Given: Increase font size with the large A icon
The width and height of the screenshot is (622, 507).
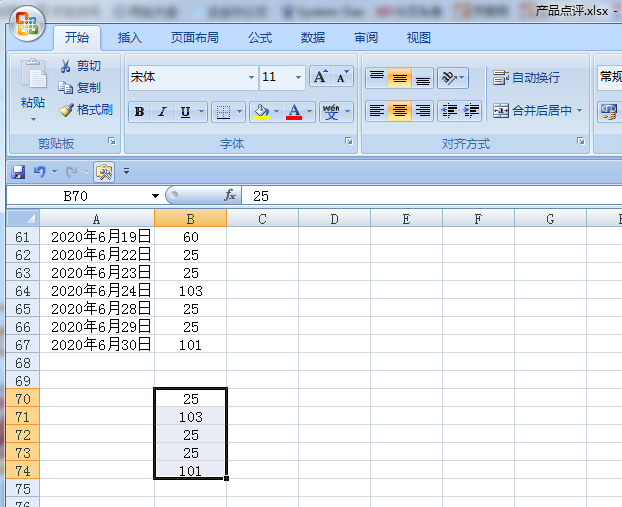Looking at the screenshot, I should click(x=320, y=77).
